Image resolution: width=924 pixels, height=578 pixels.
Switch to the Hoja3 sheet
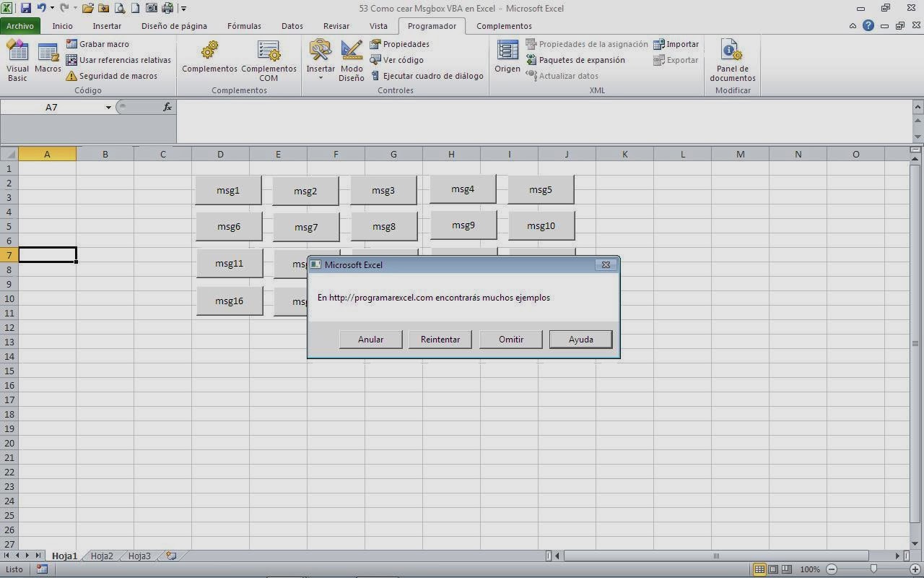tap(139, 556)
